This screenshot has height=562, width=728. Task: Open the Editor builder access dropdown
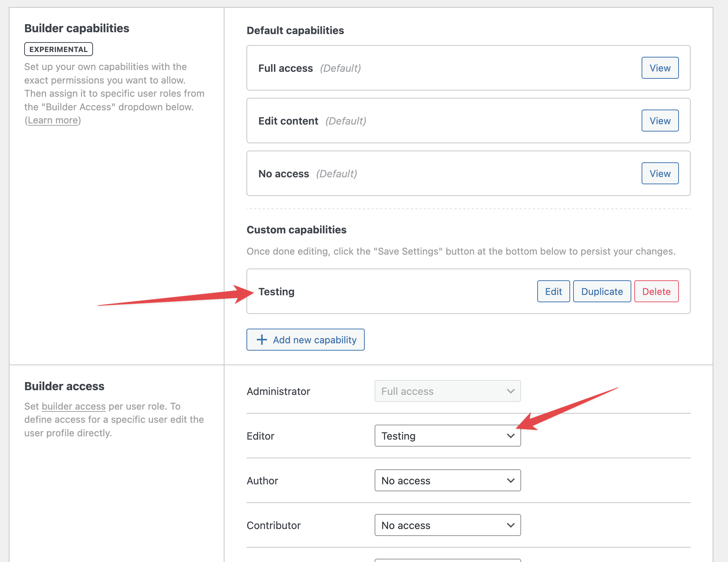[x=447, y=436]
